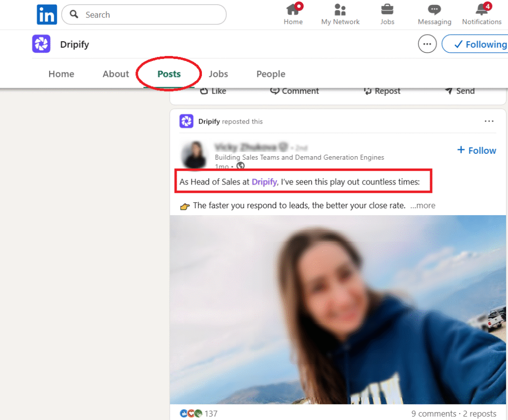Click the Send icon on the post
Viewport: 508px width, 420px height.
pyautogui.click(x=459, y=91)
